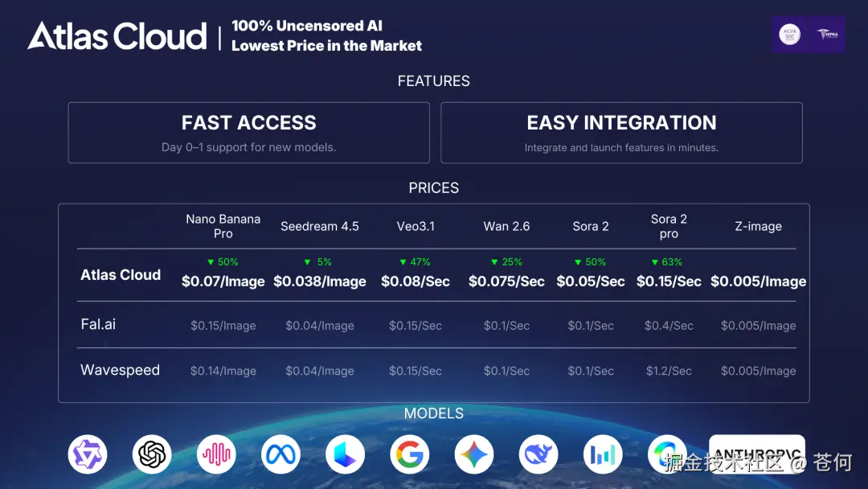This screenshot has width=868, height=489.
Task: Click the Qwen model logo icon
Action: point(88,455)
